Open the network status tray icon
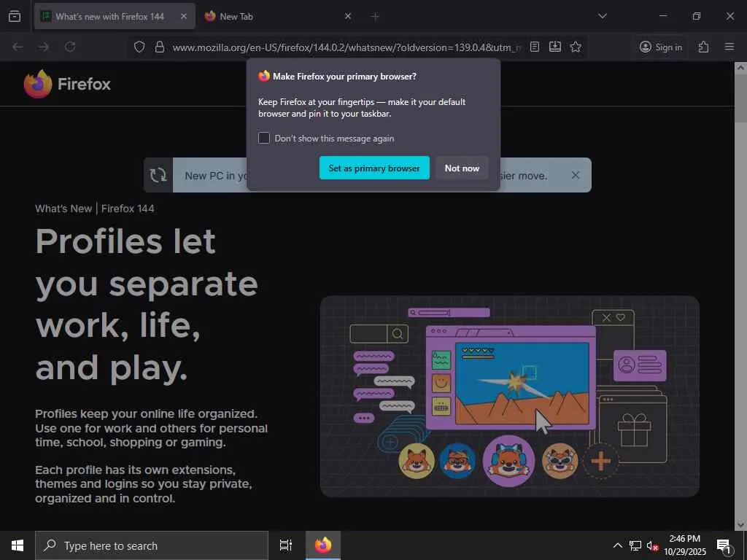The image size is (747, 560). click(635, 545)
